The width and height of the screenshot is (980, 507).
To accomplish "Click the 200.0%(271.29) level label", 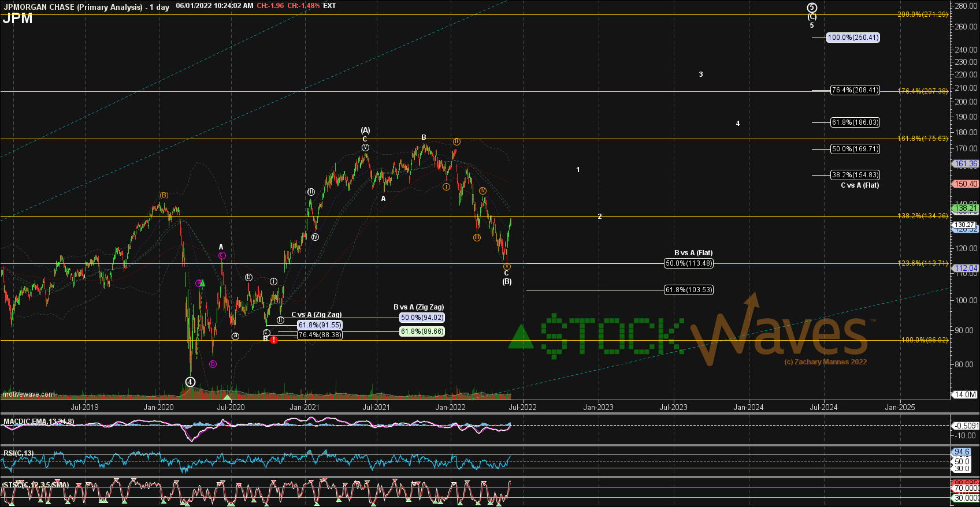I will point(923,14).
